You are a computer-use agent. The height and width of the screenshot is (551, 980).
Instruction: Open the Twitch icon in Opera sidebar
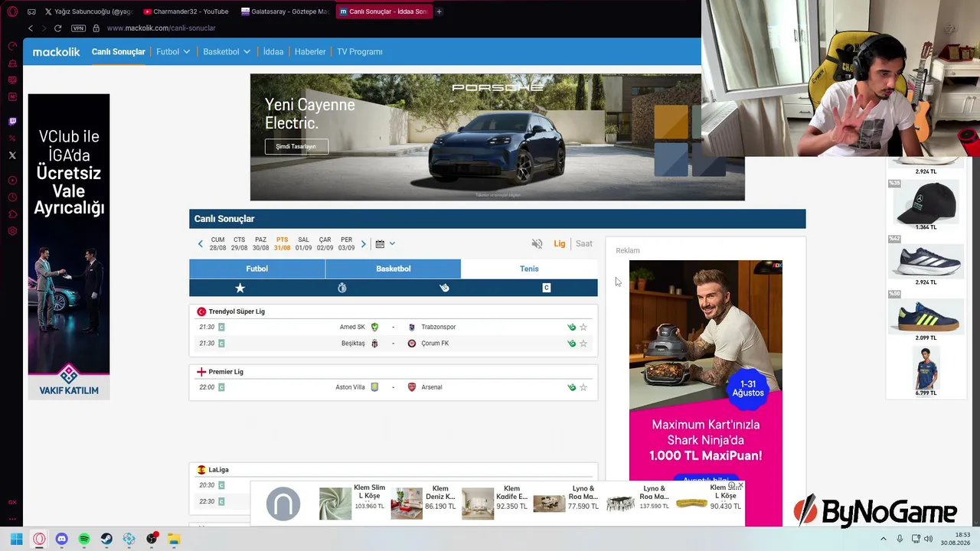pos(12,121)
